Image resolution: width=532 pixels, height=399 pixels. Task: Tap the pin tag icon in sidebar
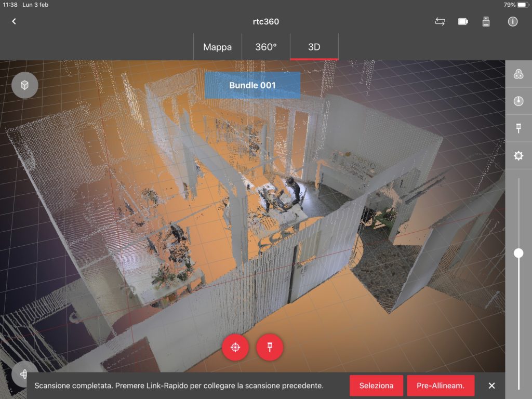518,128
